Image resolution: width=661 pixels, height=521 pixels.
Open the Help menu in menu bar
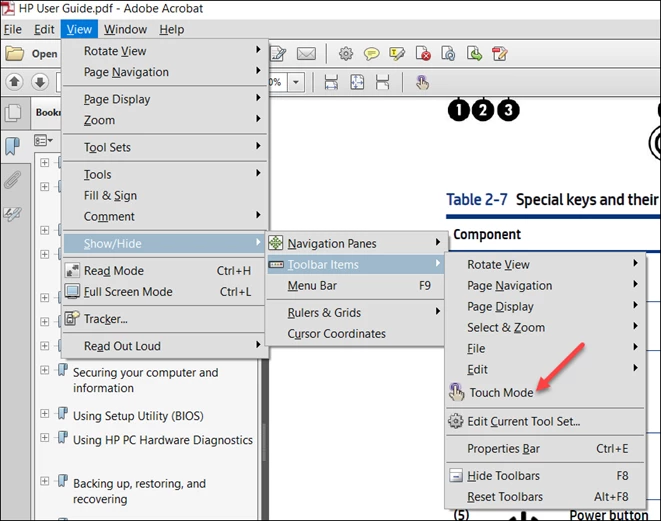point(172,30)
